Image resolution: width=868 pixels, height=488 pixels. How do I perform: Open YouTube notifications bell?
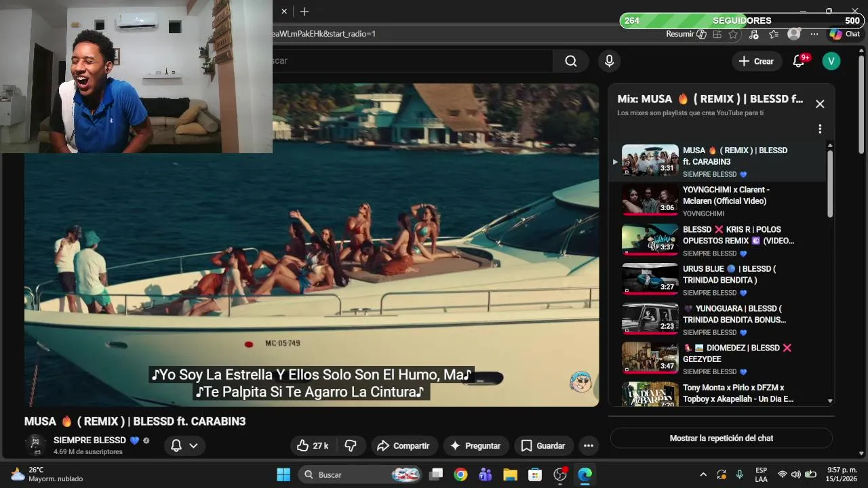(799, 61)
